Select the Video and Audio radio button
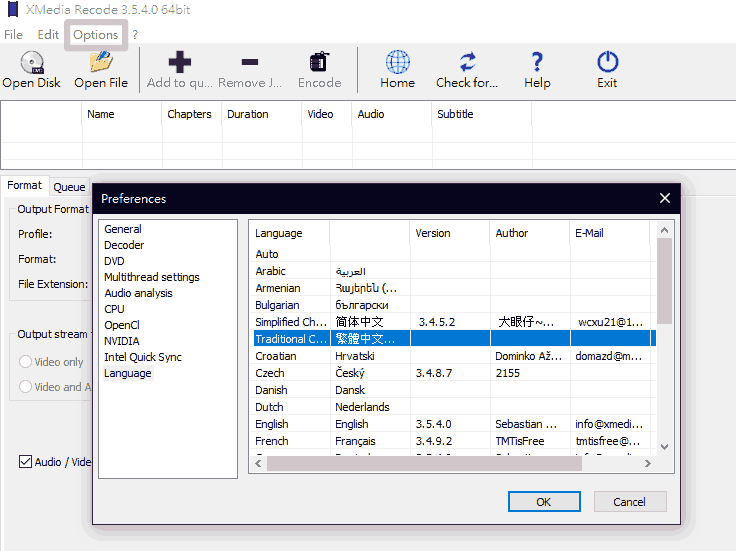The height and width of the screenshot is (551, 736). coord(25,386)
